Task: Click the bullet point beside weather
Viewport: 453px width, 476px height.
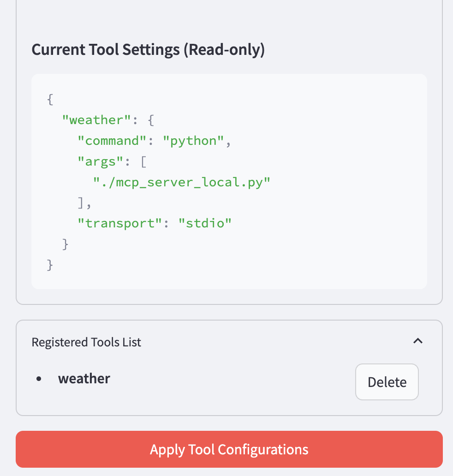Action: tap(39, 378)
